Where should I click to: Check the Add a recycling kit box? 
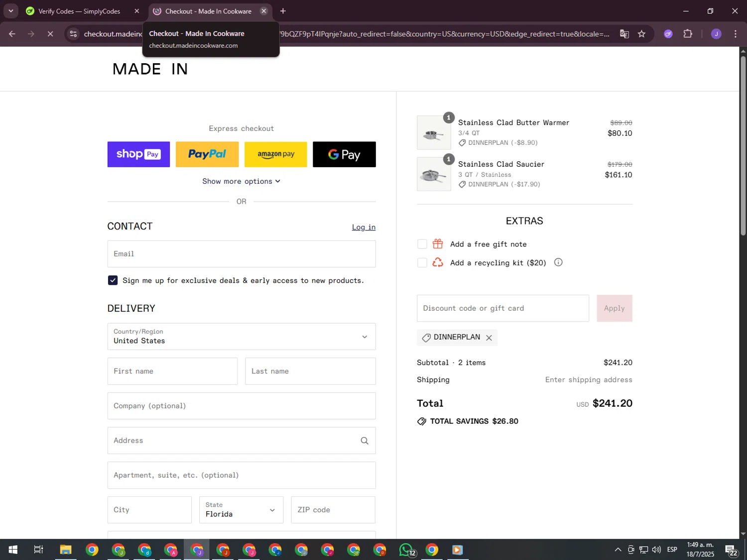pos(422,263)
